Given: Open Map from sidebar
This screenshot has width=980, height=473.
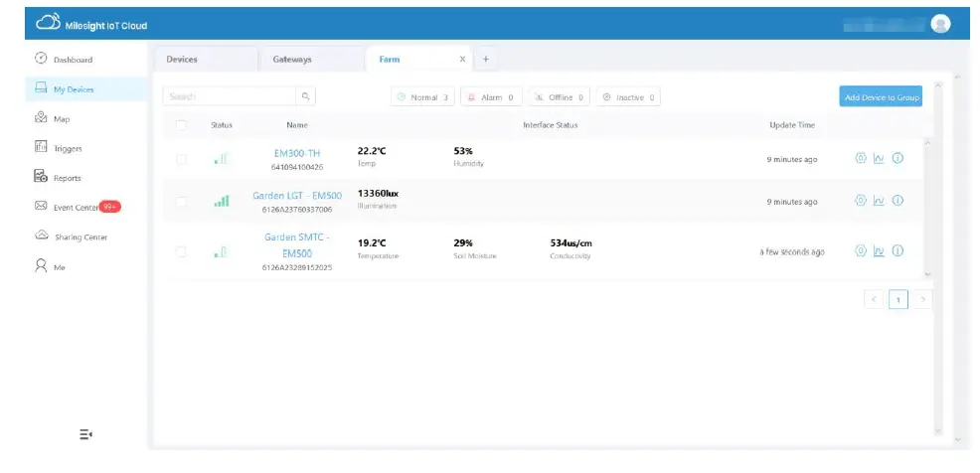Looking at the screenshot, I should point(86,118).
